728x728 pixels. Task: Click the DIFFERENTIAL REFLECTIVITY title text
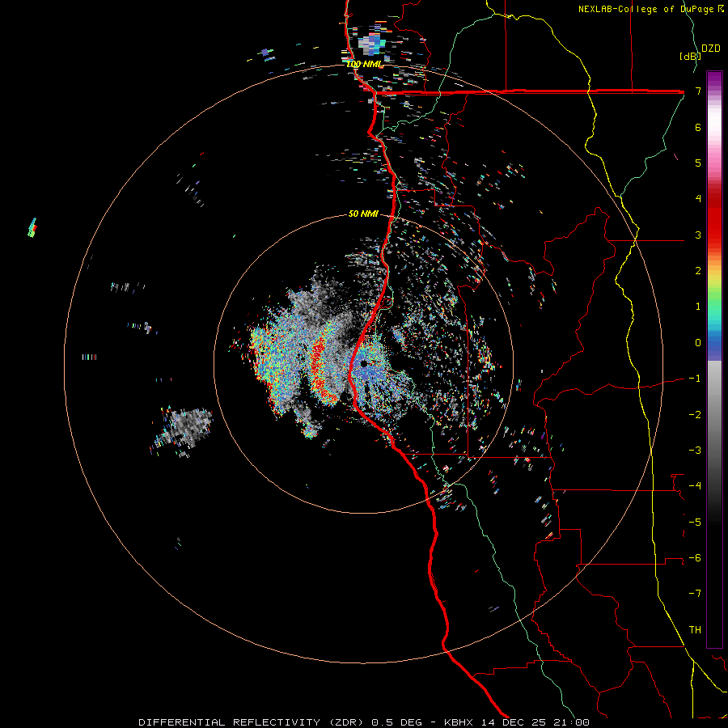[x=230, y=722]
